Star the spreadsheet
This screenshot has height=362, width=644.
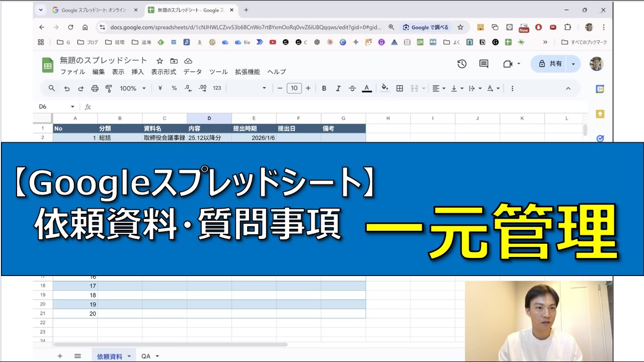click(x=159, y=61)
